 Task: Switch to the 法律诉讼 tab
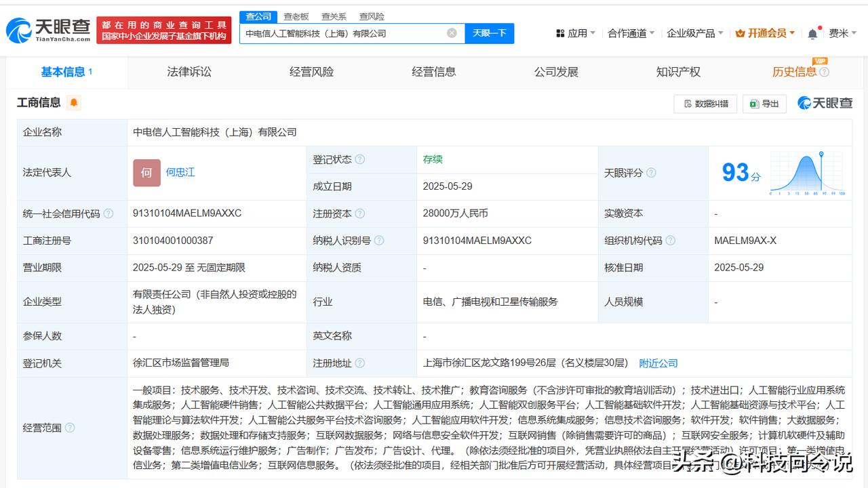point(189,72)
